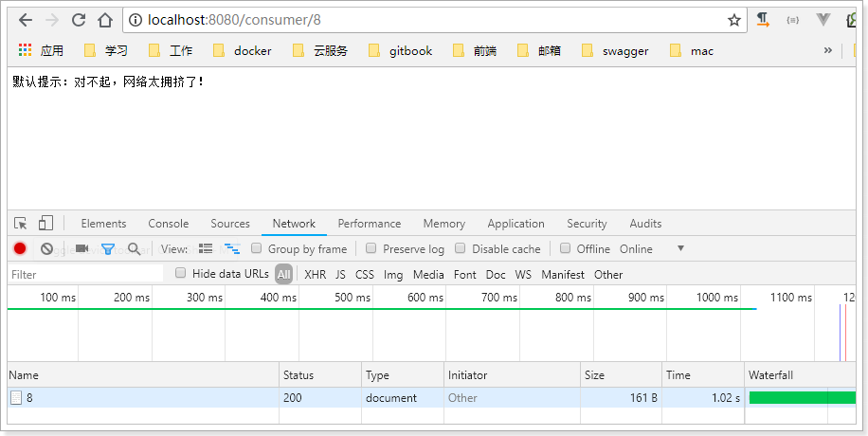Screen dimensions: 868x436
Task: Reload the page with browser refresh button
Action: click(79, 20)
